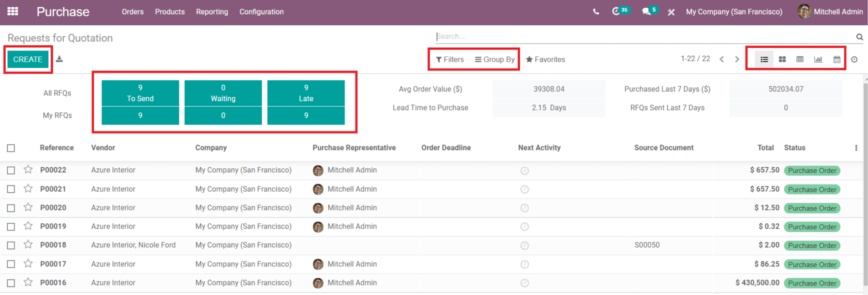Viewport: 868px width, 295px height.
Task: Filter All RFQs To Send tile
Action: [x=140, y=93]
